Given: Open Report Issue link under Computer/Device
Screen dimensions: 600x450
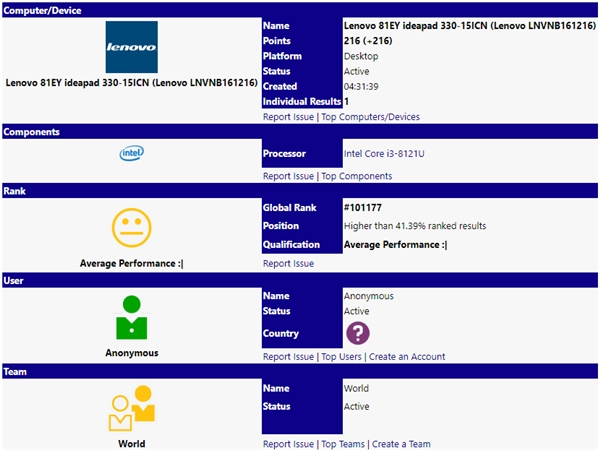Looking at the screenshot, I should click(288, 117).
